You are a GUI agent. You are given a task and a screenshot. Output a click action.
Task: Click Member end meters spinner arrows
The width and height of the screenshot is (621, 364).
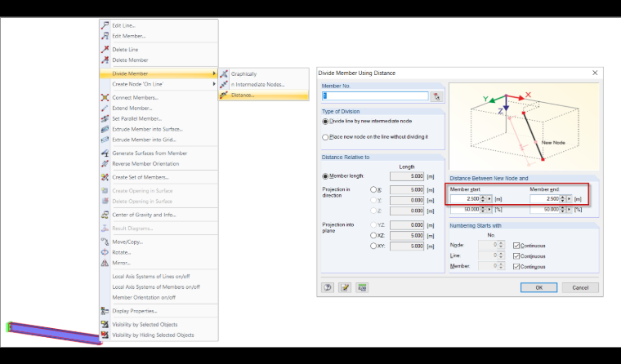pyautogui.click(x=562, y=199)
